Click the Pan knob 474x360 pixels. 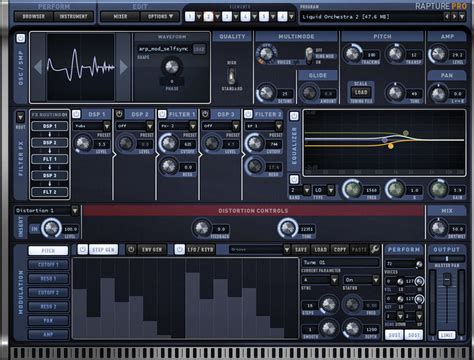pyautogui.click(x=438, y=94)
